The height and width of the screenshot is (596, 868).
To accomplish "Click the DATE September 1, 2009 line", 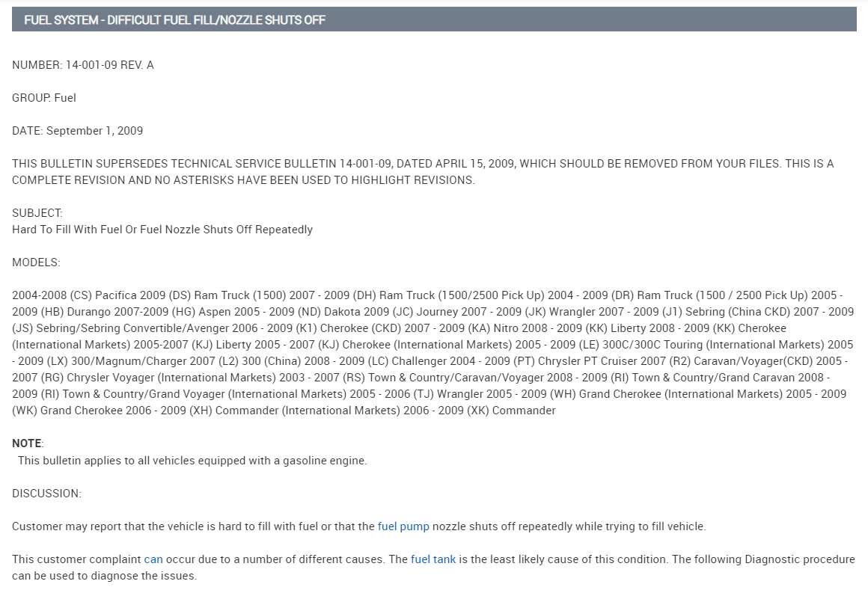I will click(77, 131).
